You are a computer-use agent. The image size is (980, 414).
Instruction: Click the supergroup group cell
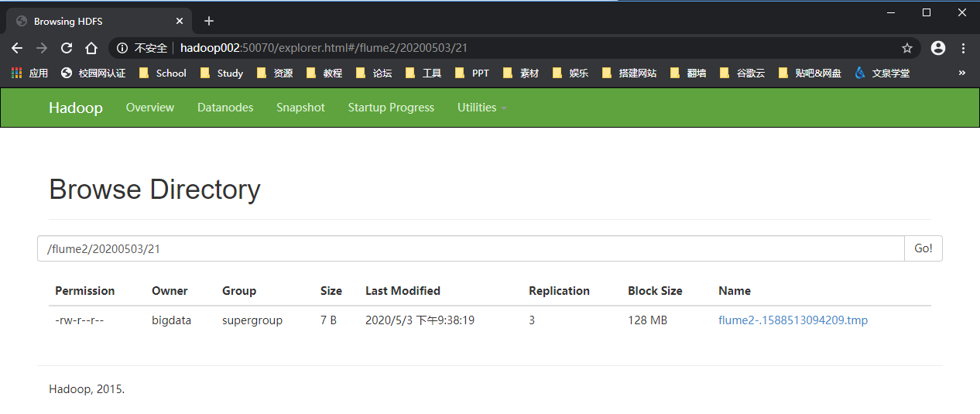click(252, 320)
